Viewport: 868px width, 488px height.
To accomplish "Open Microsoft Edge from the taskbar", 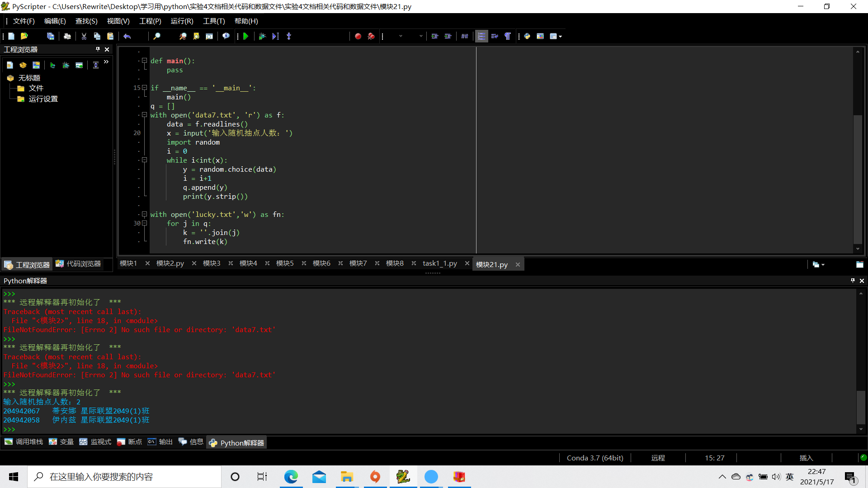I will pos(291,477).
